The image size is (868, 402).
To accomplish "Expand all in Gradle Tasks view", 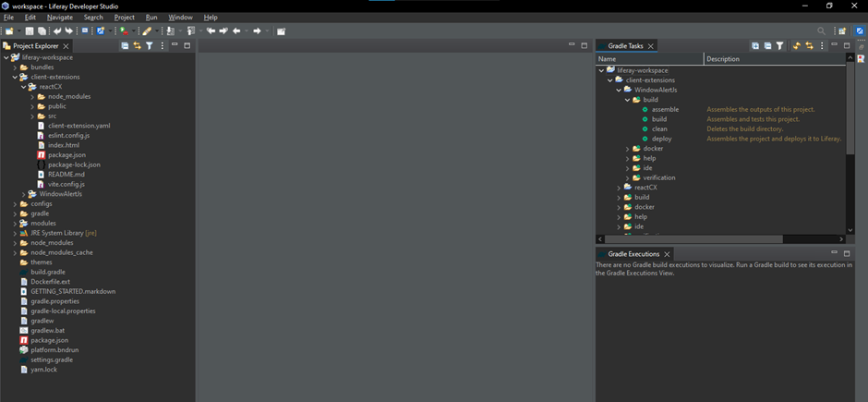I will click(755, 46).
